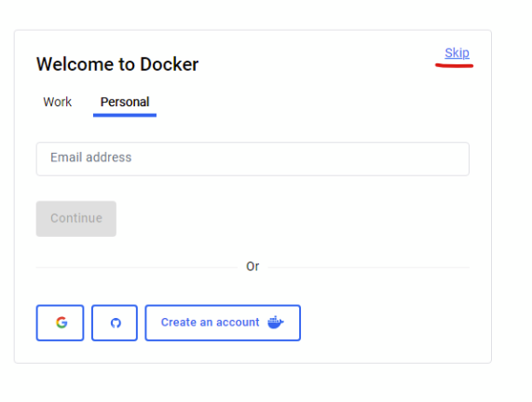Click the red underline below Skip
The width and height of the screenshot is (532, 402).
455,65
